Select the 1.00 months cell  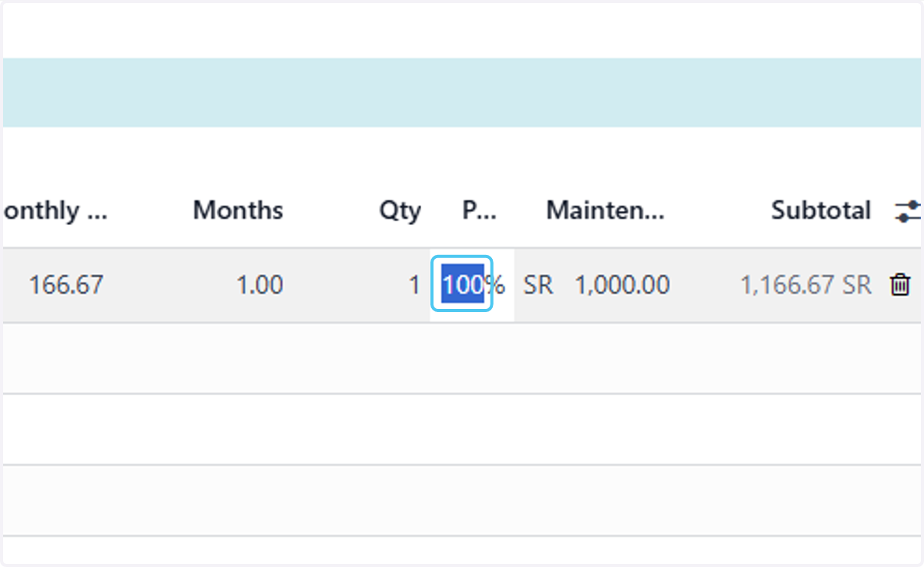(x=259, y=285)
